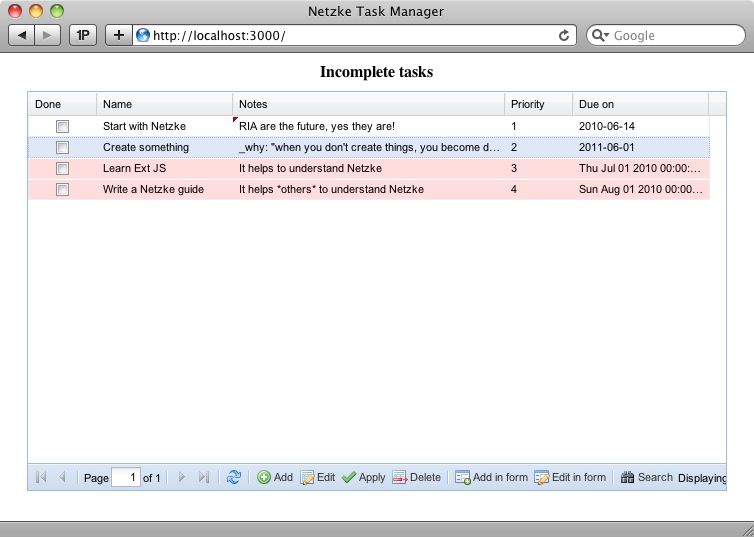Click priority cell of Learn Ext JS
The image size is (754, 537).
(539, 168)
